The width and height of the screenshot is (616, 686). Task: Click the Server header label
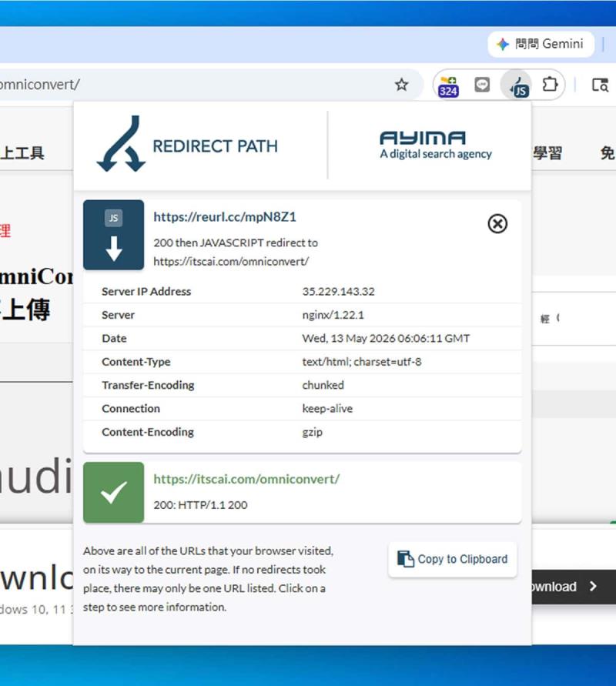pos(118,315)
